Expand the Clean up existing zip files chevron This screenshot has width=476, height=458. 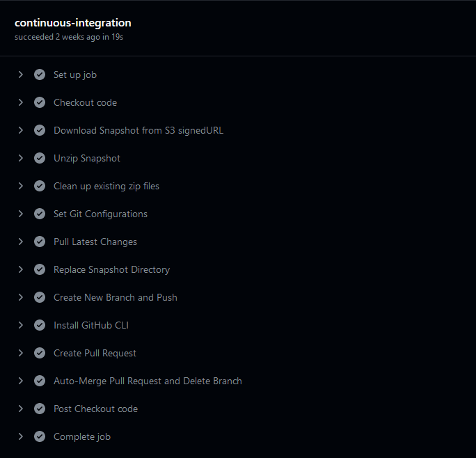(21, 186)
